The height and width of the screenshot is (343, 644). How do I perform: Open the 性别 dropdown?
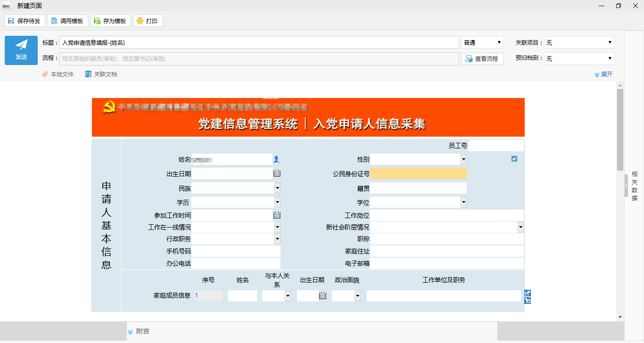tap(463, 160)
